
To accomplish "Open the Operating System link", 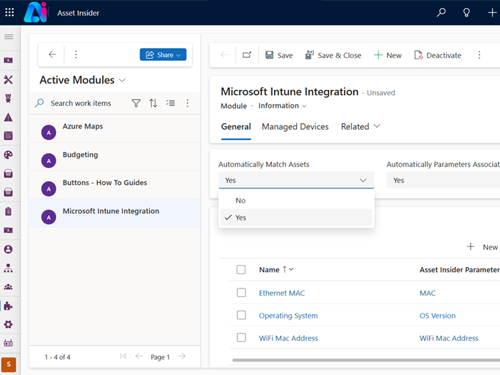I will coord(288,316).
